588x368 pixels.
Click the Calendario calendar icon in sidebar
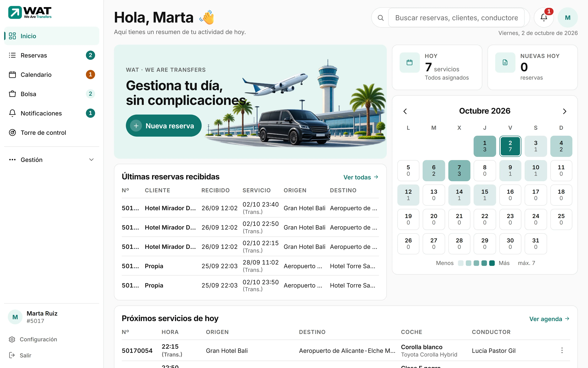click(12, 75)
